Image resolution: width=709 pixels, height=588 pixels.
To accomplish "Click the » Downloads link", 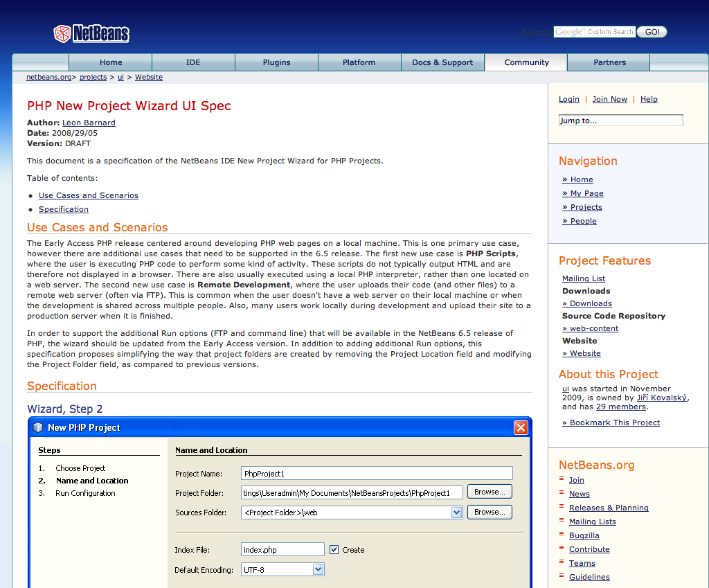I will pos(587,303).
